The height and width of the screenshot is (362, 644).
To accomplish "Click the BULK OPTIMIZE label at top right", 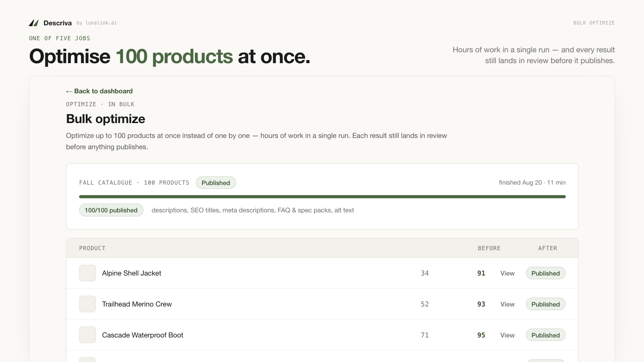I will (594, 23).
